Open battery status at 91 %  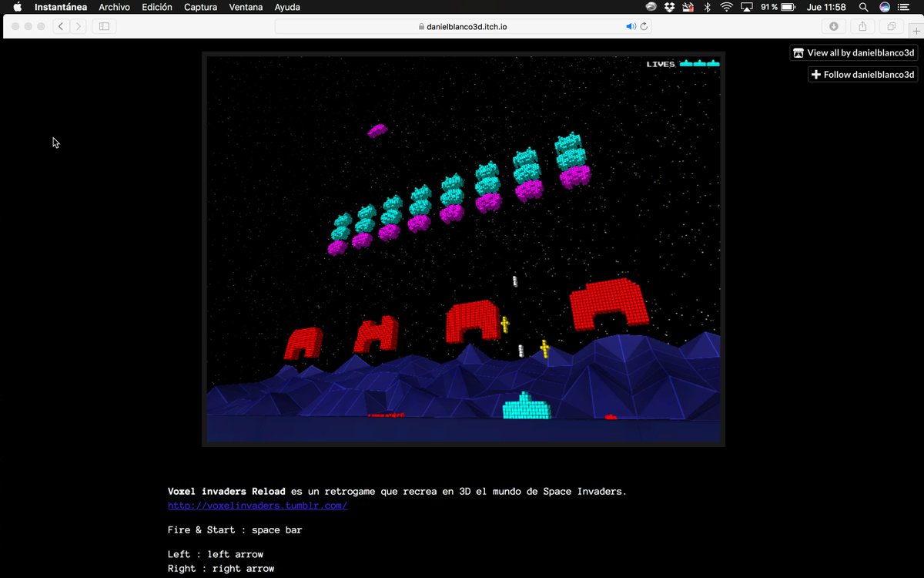coord(778,7)
